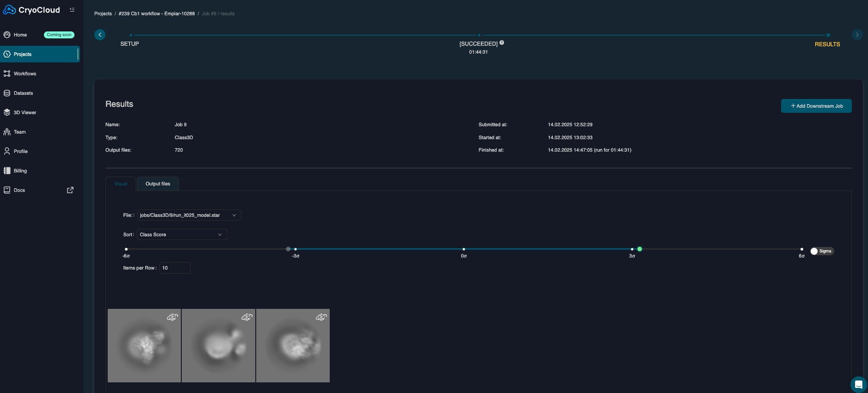
Task: Collapse the sidebar with the menu icon
Action: (72, 10)
